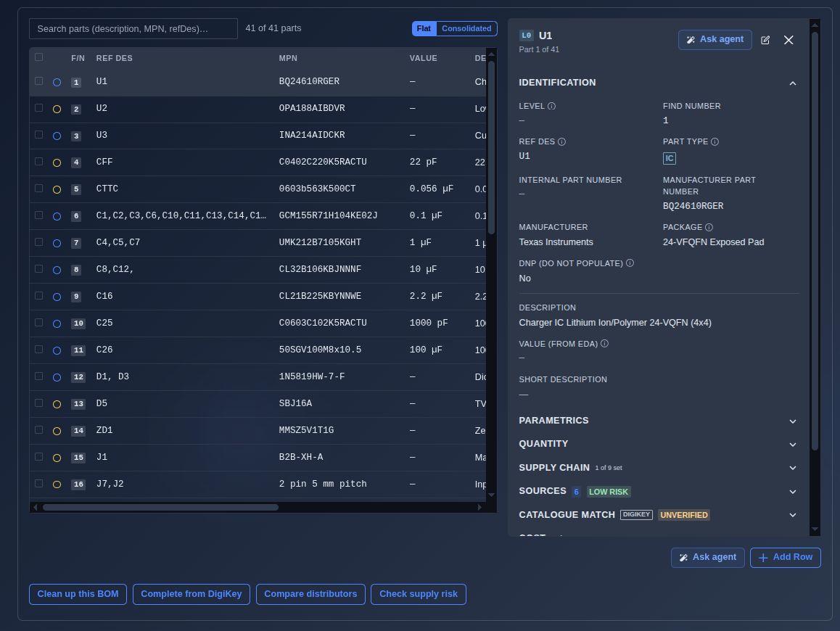Viewport: 840px width, 631px height.
Task: Click the table scroll-down arrow
Action: click(491, 495)
